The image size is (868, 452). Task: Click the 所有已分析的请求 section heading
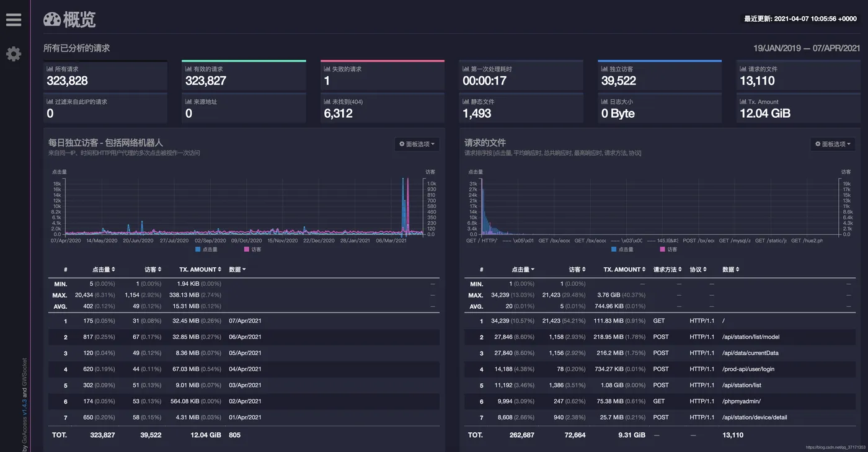(77, 48)
